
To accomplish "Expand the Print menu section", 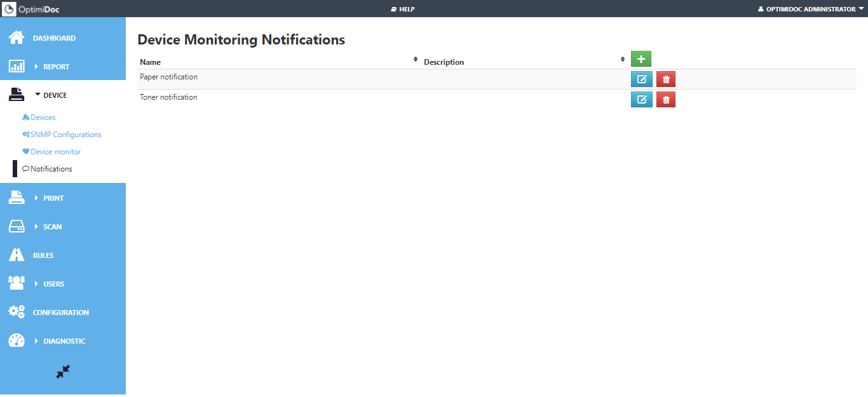I will pos(53,198).
